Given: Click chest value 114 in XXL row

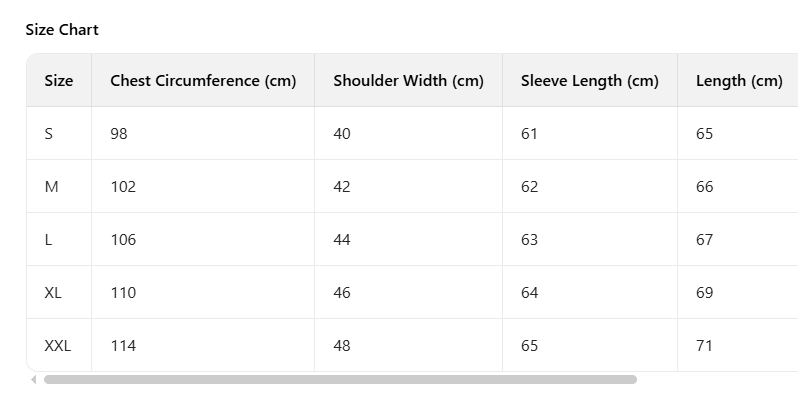Looking at the screenshot, I should click(123, 345).
